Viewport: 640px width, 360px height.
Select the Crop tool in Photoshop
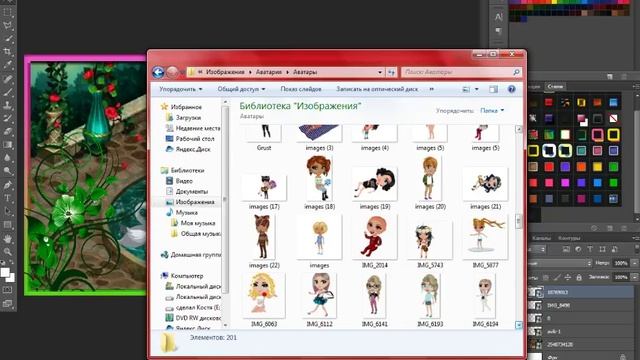click(x=8, y=51)
